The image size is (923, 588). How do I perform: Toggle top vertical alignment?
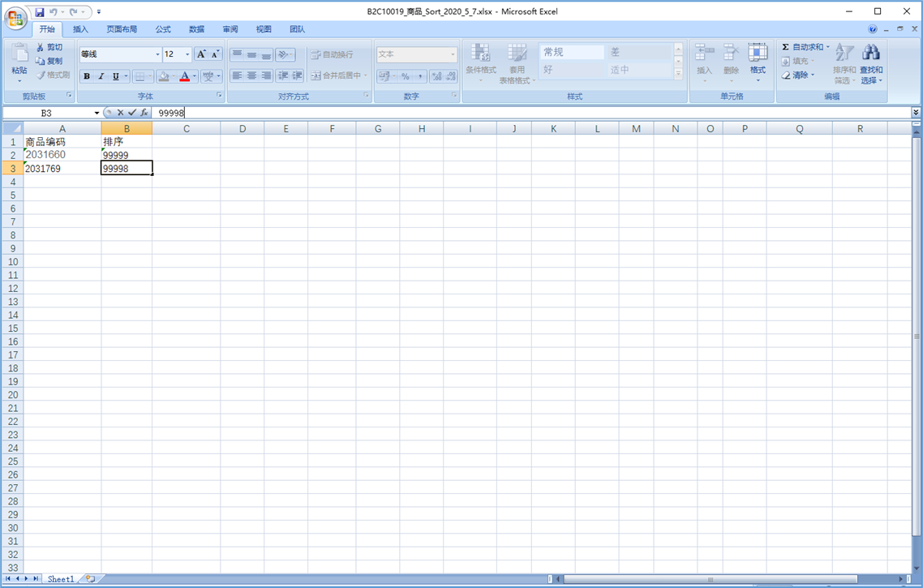coord(237,54)
